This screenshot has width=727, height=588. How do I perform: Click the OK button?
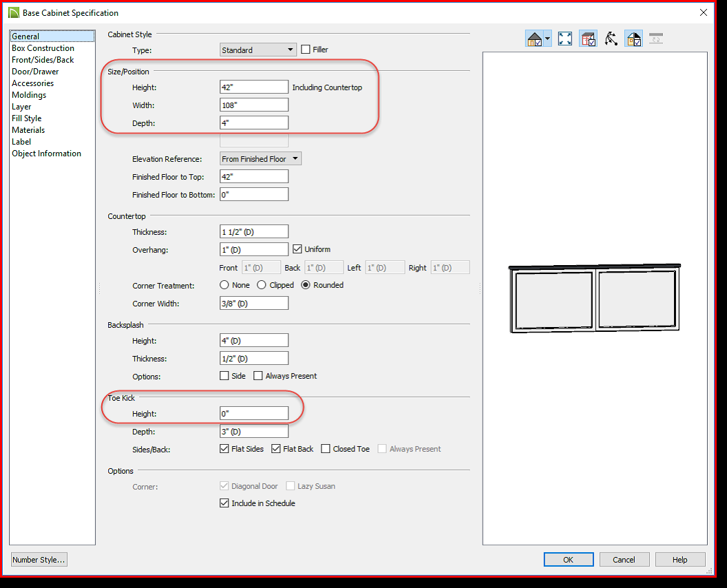(568, 560)
